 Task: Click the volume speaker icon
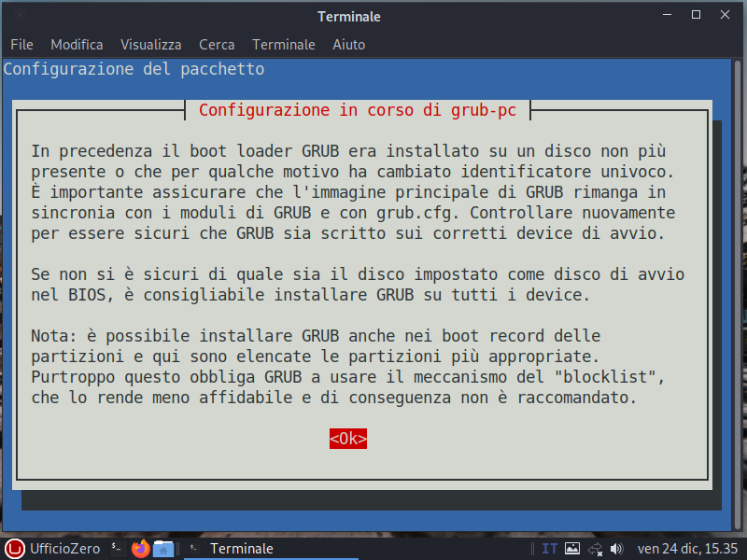pyautogui.click(x=616, y=549)
